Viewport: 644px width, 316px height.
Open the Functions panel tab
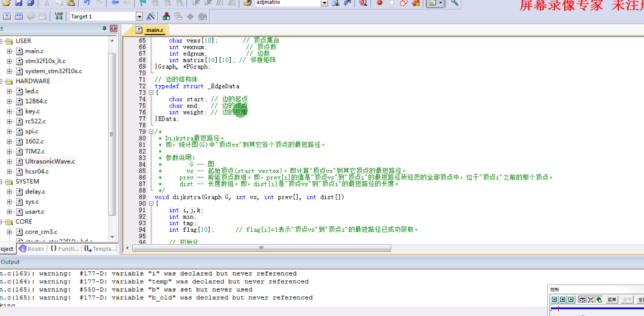coord(65,249)
